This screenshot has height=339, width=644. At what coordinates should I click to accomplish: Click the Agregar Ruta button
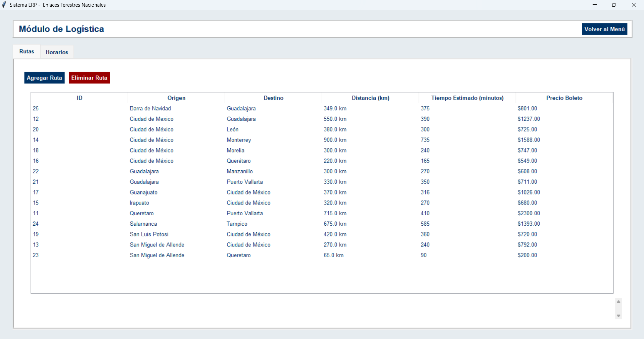[44, 78]
